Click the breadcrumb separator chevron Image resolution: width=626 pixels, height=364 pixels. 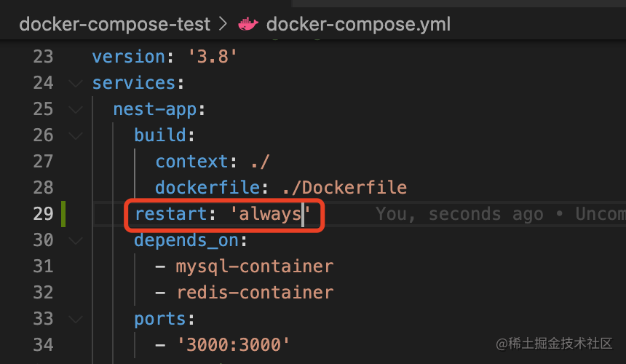223,24
